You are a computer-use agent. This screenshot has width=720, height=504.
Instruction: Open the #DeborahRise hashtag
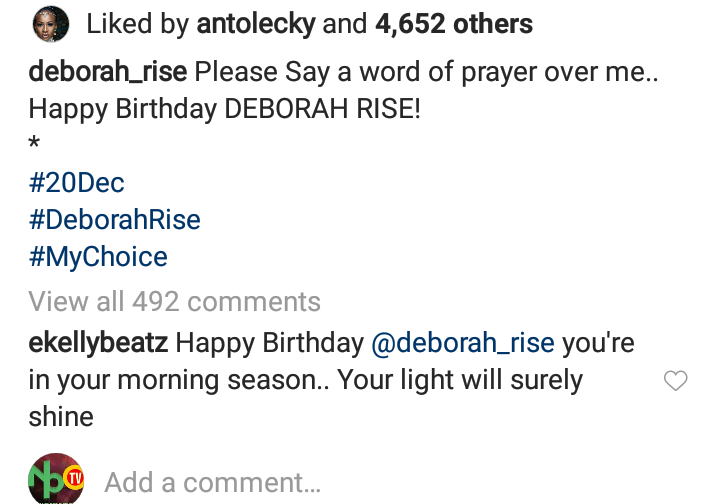114,220
